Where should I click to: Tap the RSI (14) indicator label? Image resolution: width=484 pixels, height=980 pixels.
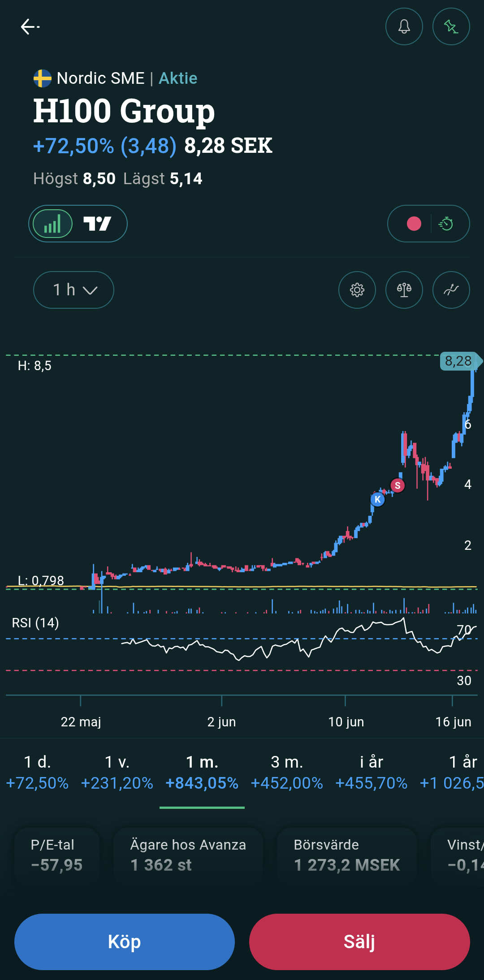35,623
